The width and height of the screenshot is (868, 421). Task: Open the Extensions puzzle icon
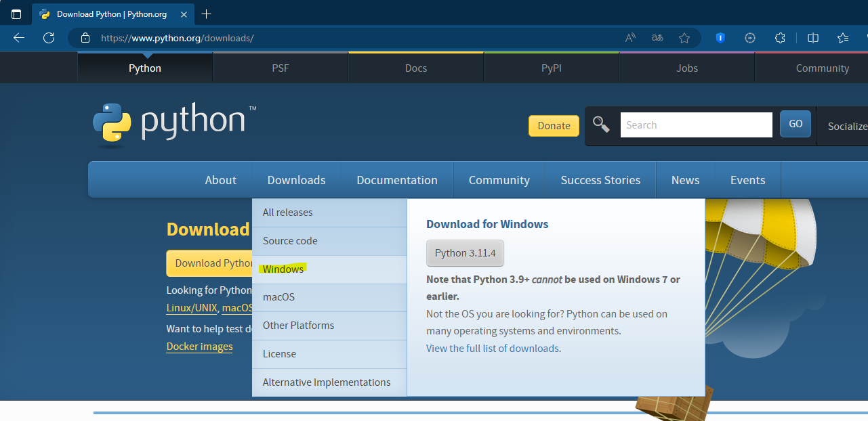click(780, 38)
